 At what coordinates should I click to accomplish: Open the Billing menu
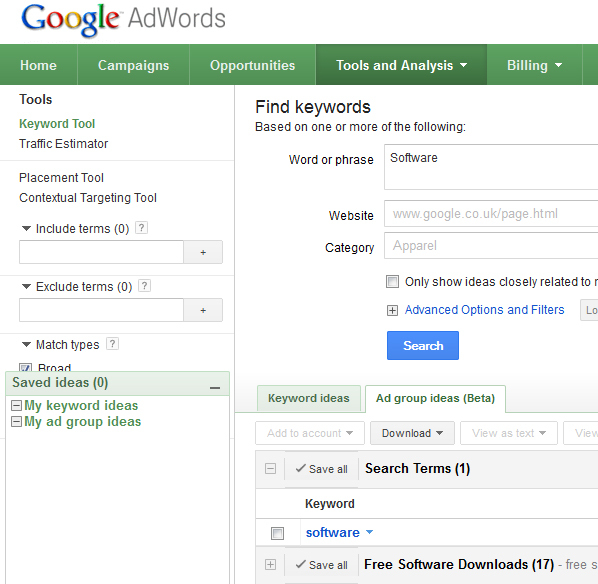tap(534, 65)
